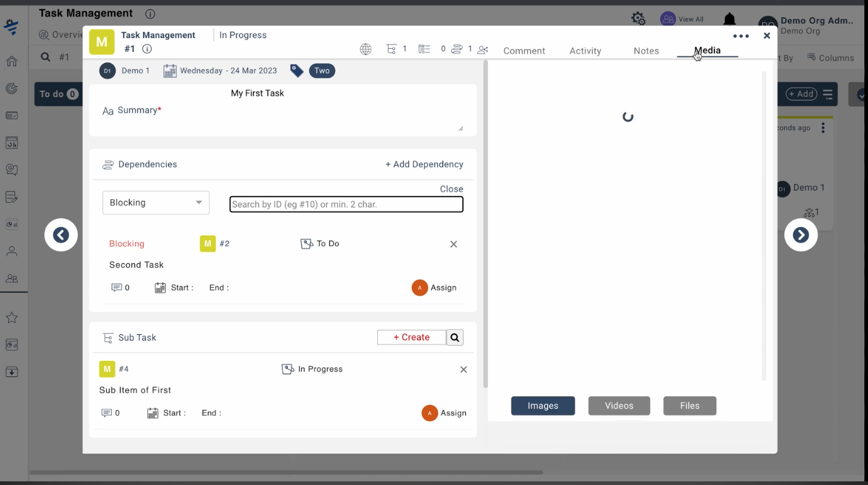This screenshot has width=868, height=485.
Task: Click the sub task count icon in header
Action: pyautogui.click(x=391, y=49)
